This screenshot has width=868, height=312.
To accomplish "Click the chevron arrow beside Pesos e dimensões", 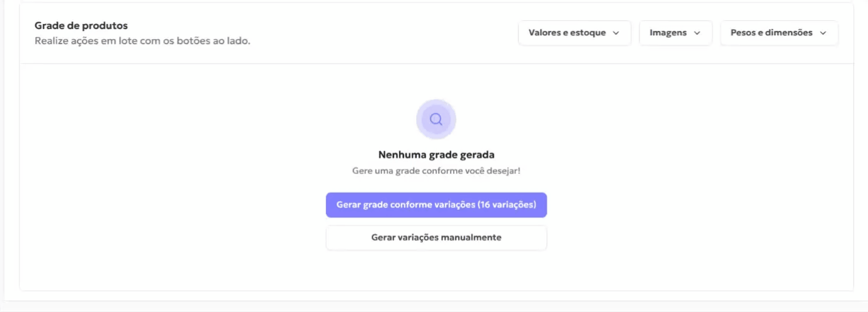I will point(823,33).
